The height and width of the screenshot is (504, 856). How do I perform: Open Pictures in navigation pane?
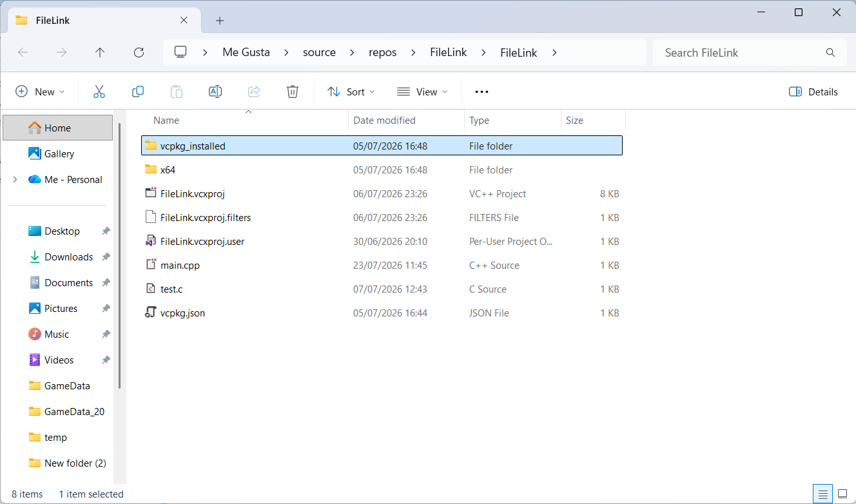(58, 308)
